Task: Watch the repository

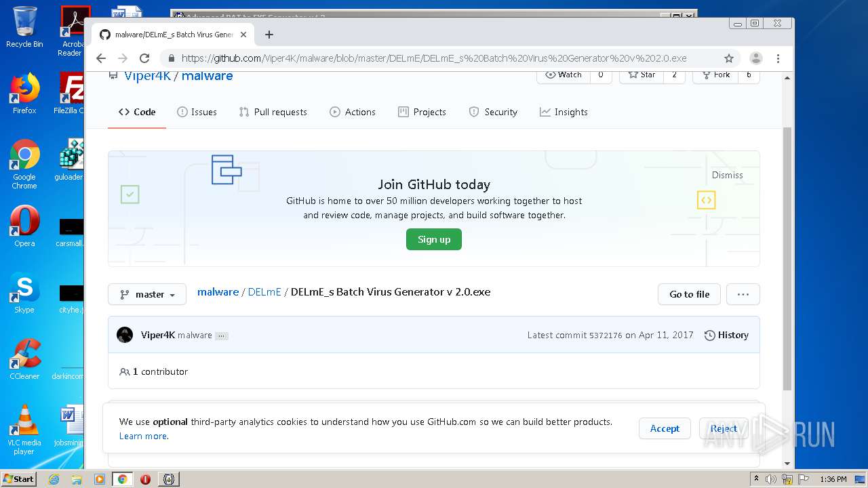Action: (x=564, y=75)
